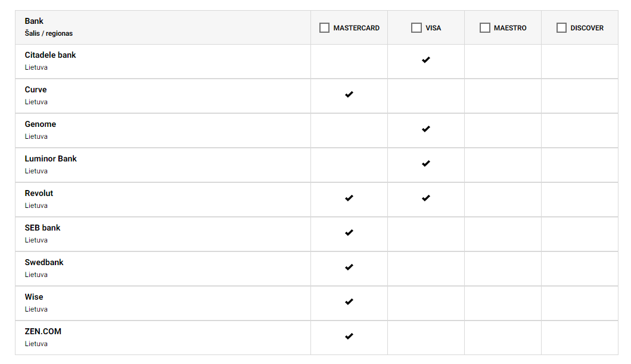Viewport: 631px width, 364px height.
Task: Click the ZEN.COM bank name
Action: coord(43,332)
